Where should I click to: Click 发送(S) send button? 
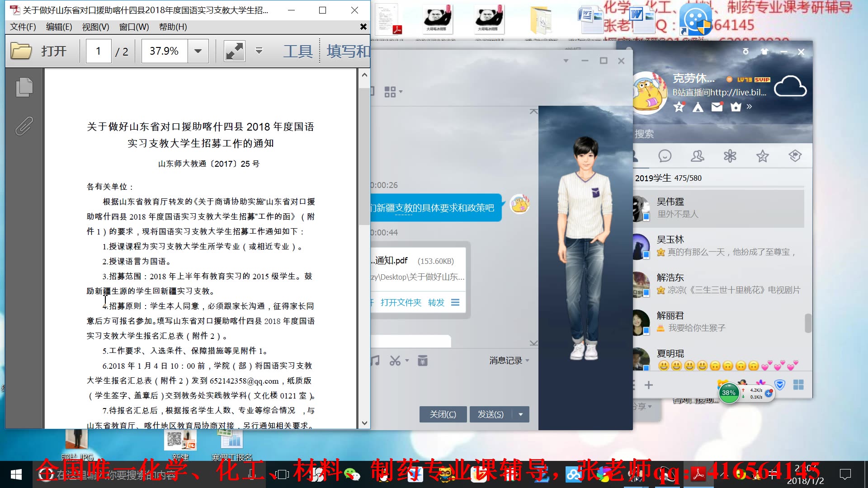[x=491, y=414]
